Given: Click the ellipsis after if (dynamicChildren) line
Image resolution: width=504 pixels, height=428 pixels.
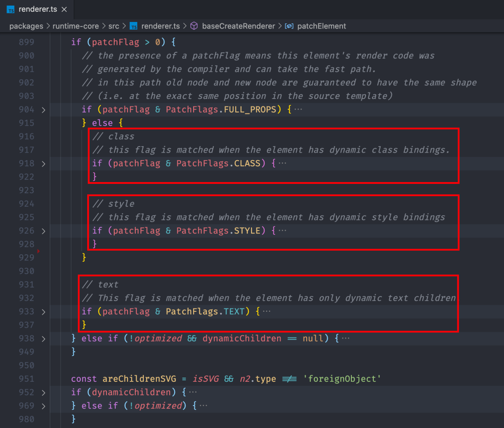Looking at the screenshot, I should click(x=193, y=392).
